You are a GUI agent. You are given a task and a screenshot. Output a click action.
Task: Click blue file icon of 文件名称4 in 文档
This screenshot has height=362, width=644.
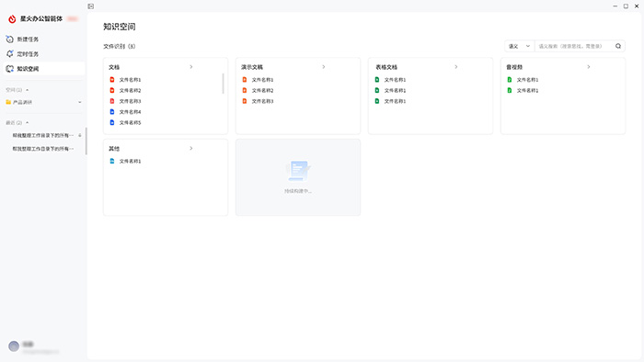112,111
